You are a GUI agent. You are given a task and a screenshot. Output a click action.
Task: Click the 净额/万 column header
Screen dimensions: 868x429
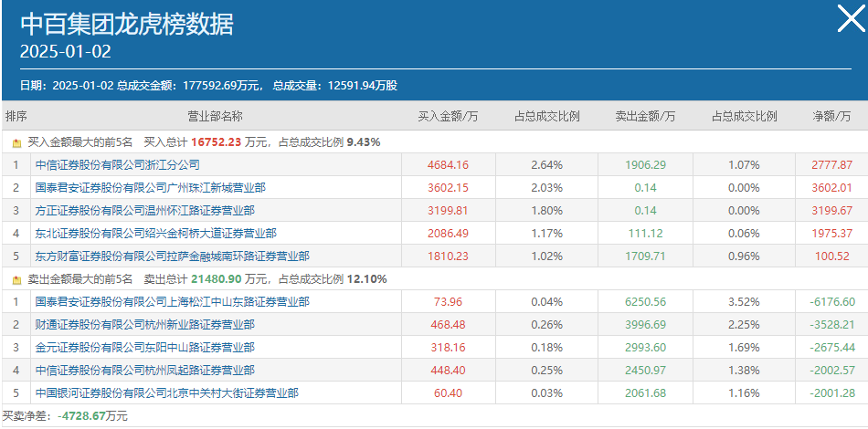pyautogui.click(x=831, y=117)
